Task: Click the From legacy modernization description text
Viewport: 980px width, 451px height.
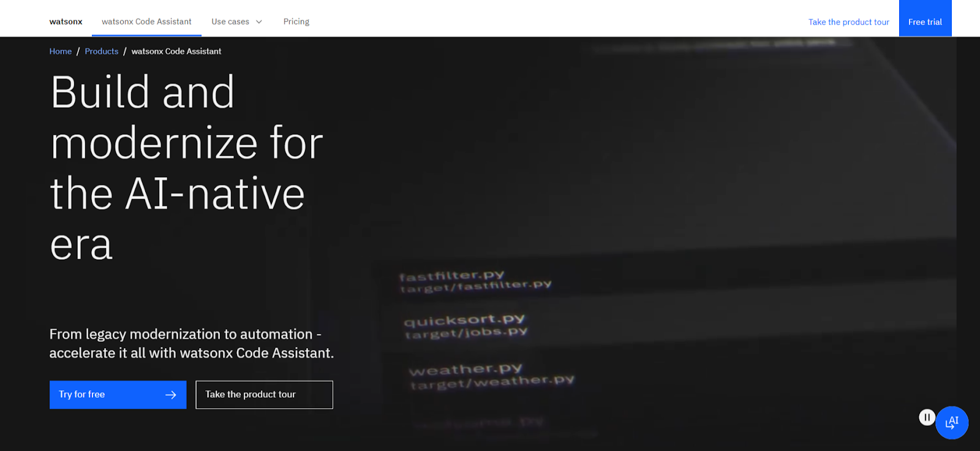Action: tap(192, 343)
